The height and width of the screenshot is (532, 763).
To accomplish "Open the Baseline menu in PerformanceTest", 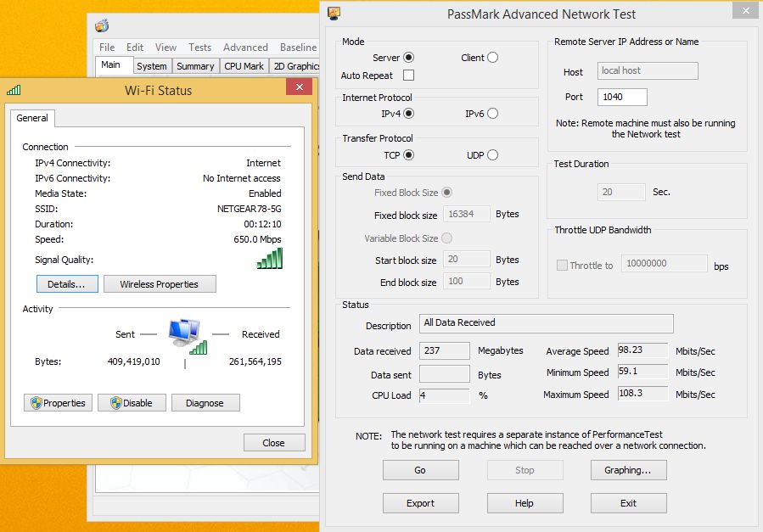I will [298, 48].
